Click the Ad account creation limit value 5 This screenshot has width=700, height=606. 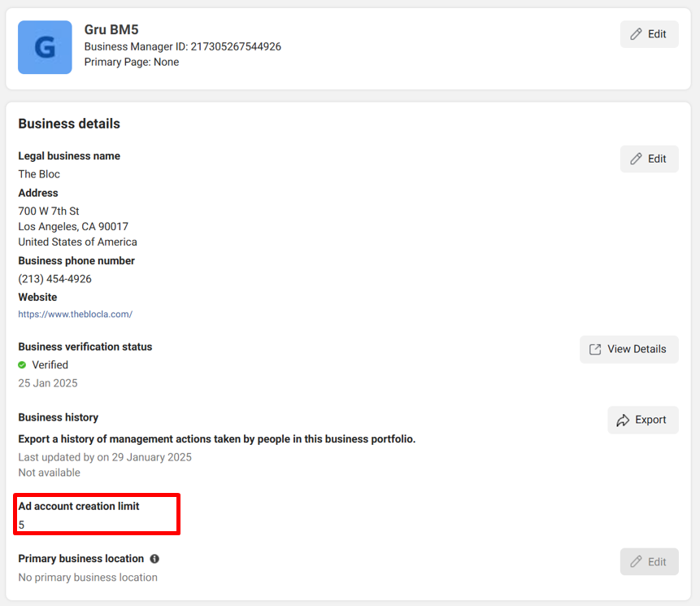[x=21, y=525]
